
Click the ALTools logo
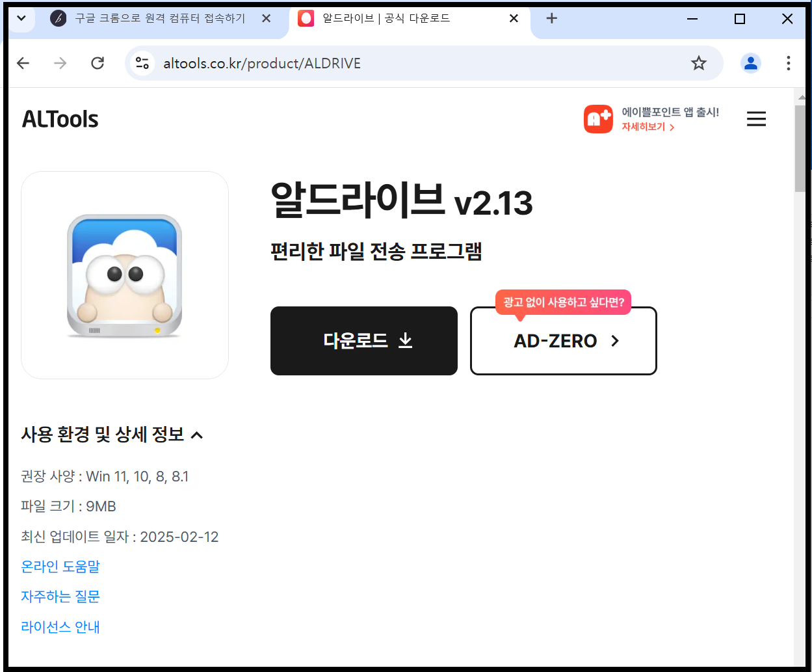[x=60, y=119]
